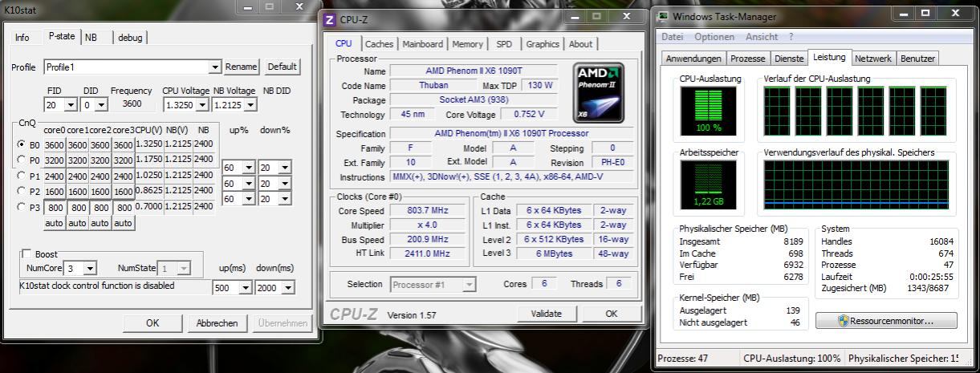Click the CPU-Z title bar icon
This screenshot has height=373, width=980.
coord(330,19)
